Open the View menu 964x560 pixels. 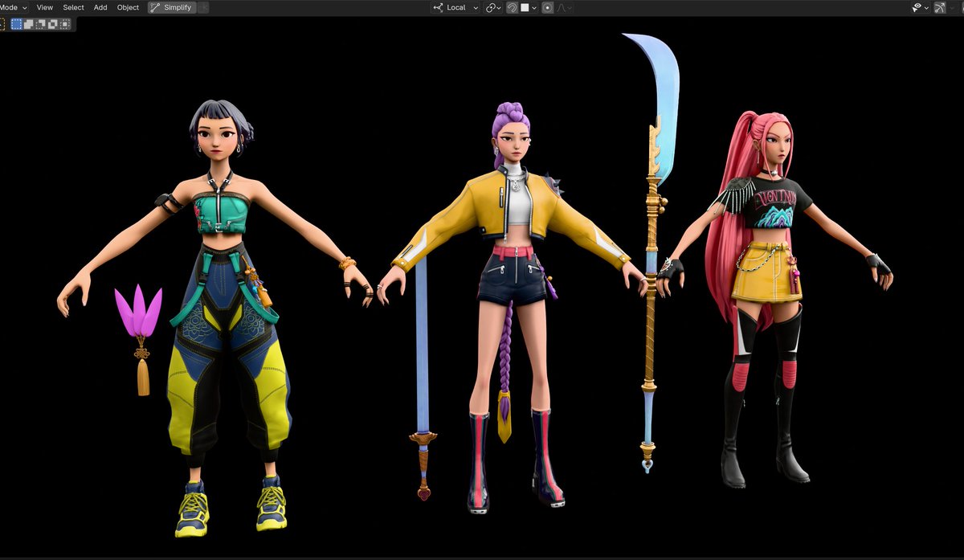[x=45, y=7]
